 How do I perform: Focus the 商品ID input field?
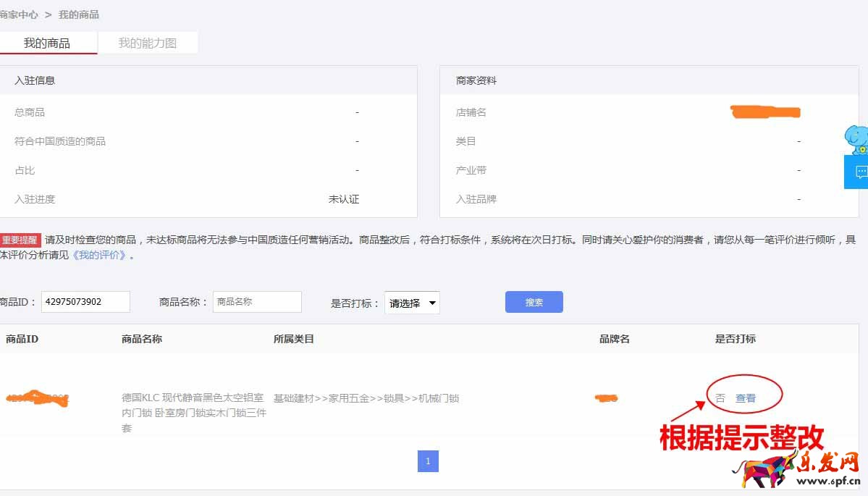[x=85, y=302]
